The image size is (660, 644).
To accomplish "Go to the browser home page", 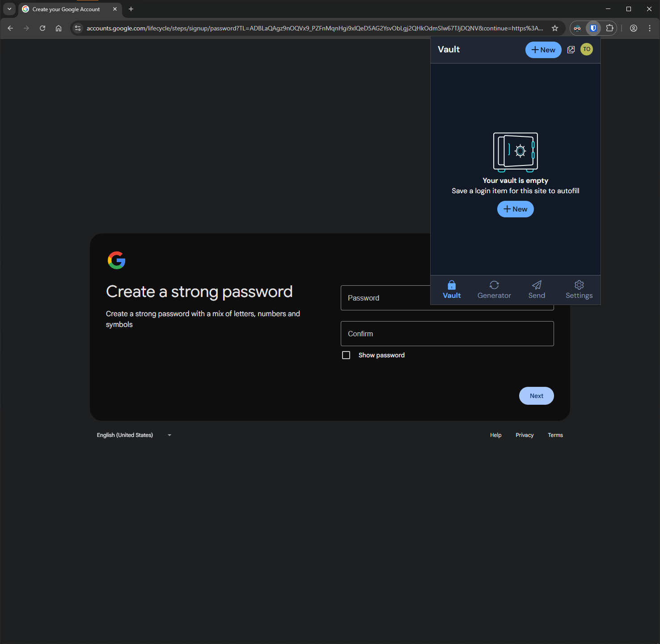I will pos(58,28).
